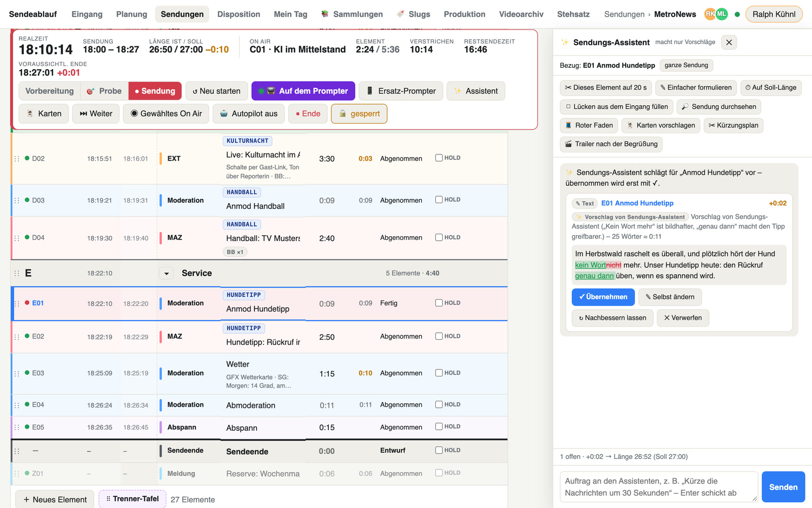Click Gewähltes On Air button
This screenshot has height=508, width=812.
pyautogui.click(x=166, y=114)
